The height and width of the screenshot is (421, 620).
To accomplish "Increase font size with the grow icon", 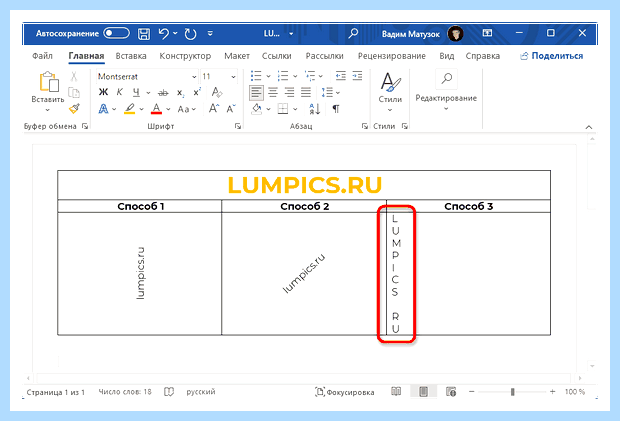I will (214, 108).
